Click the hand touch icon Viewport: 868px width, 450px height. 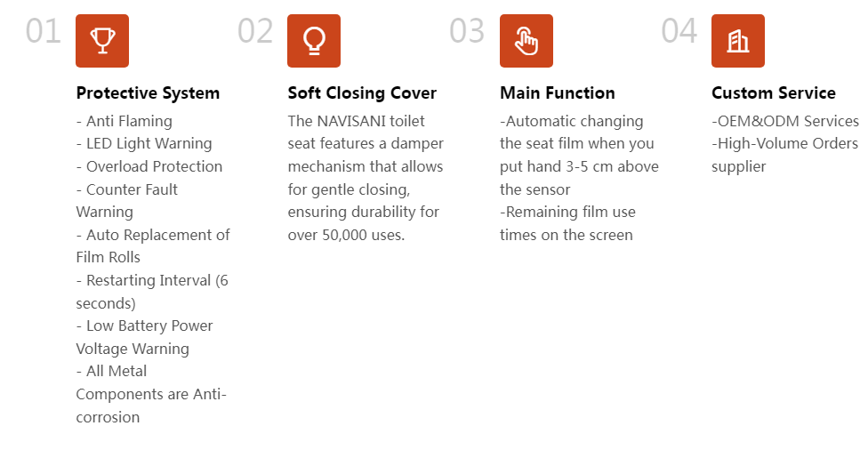click(526, 41)
